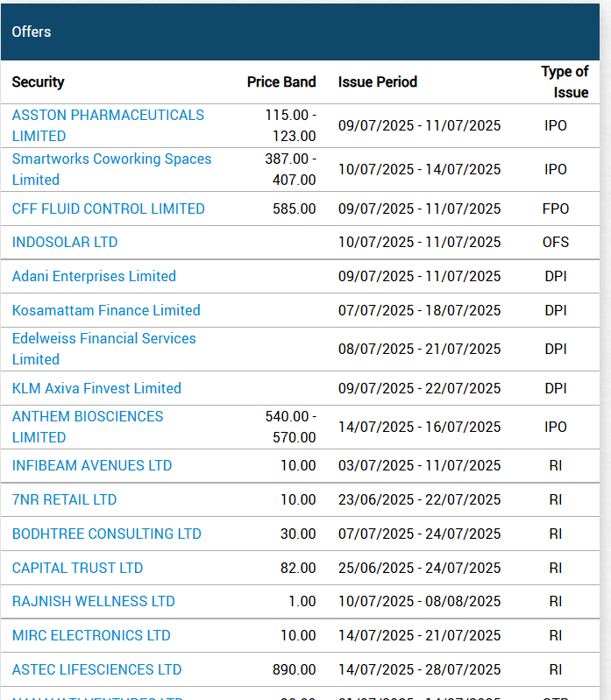Select issue period 14/07/2025 - 28/07/2025

pyautogui.click(x=419, y=669)
